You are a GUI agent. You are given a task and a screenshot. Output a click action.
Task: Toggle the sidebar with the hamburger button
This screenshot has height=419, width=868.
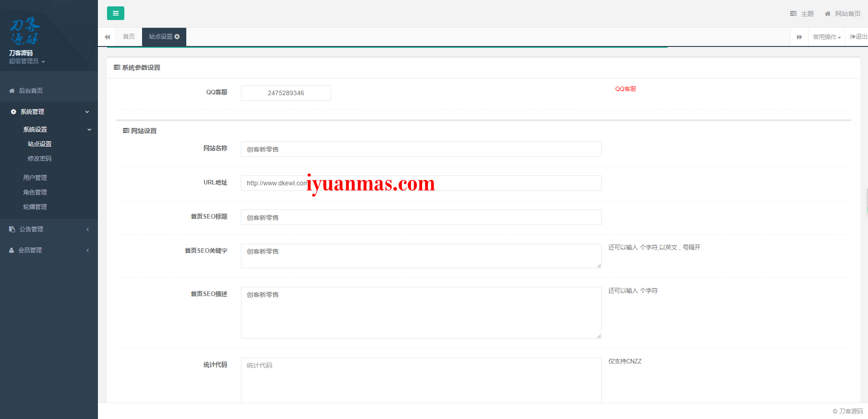coord(116,13)
